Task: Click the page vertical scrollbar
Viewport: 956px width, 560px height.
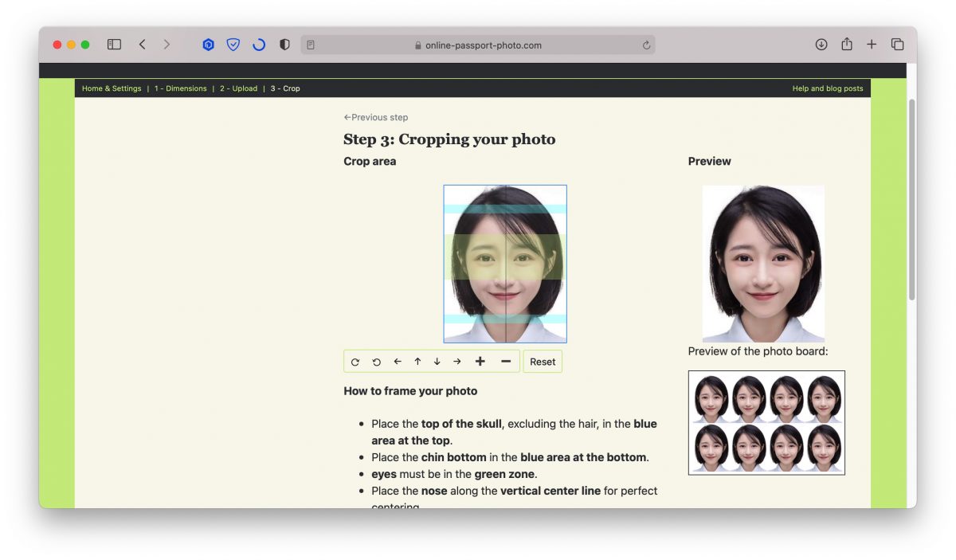Action: pos(912,199)
